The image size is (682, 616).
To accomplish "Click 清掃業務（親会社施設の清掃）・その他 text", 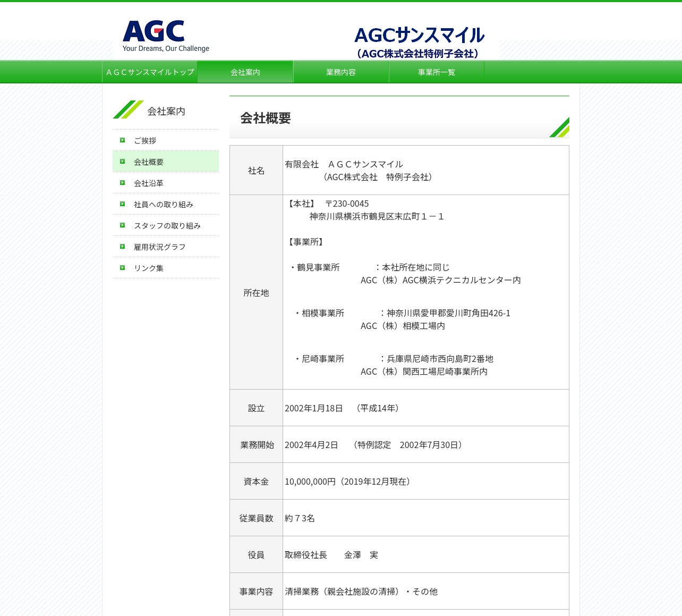I will 361,592.
